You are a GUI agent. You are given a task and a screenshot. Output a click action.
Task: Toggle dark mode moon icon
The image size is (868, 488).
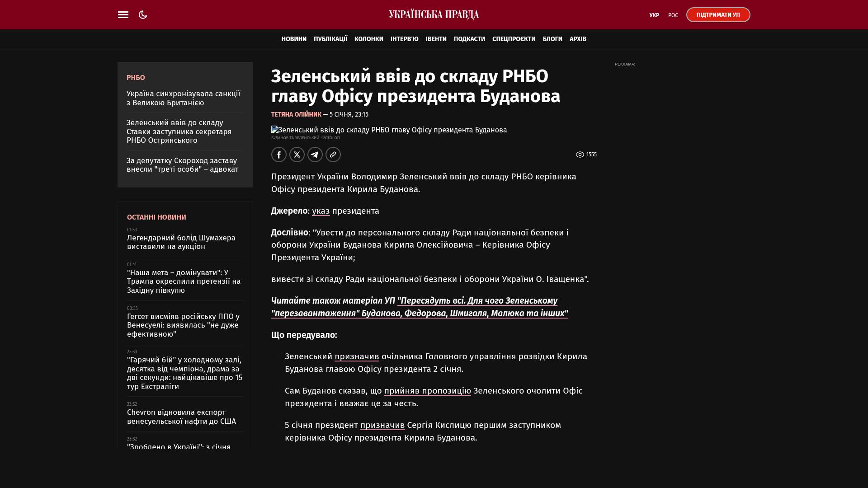pyautogui.click(x=143, y=15)
